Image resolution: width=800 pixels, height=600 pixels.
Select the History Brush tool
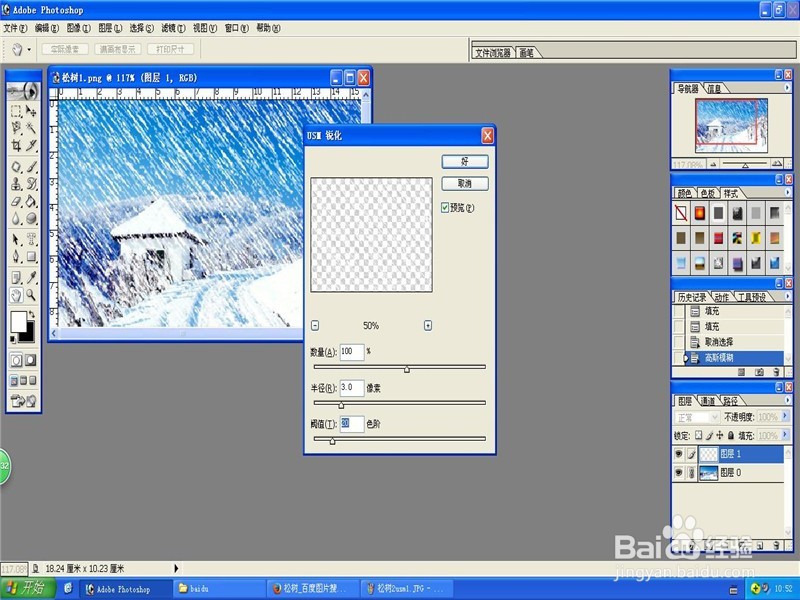point(31,184)
